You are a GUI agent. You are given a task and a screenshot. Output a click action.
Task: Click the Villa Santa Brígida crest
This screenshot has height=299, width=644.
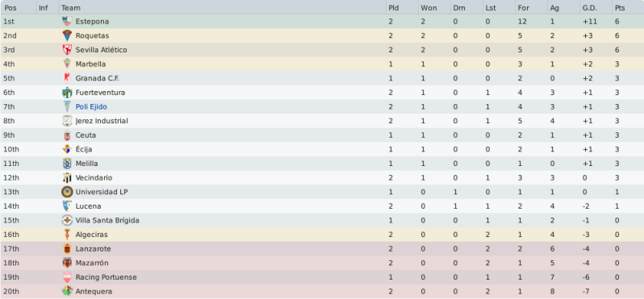[x=67, y=221]
